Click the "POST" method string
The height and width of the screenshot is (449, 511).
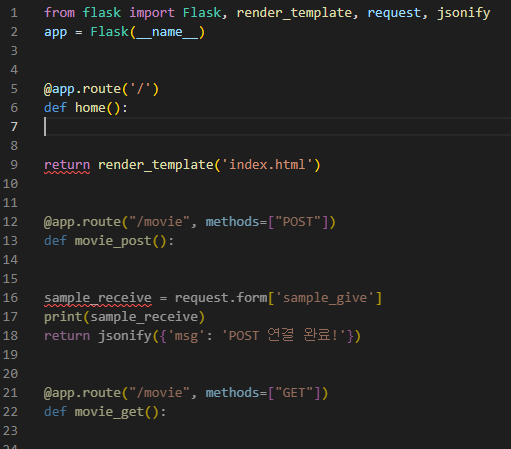click(298, 222)
